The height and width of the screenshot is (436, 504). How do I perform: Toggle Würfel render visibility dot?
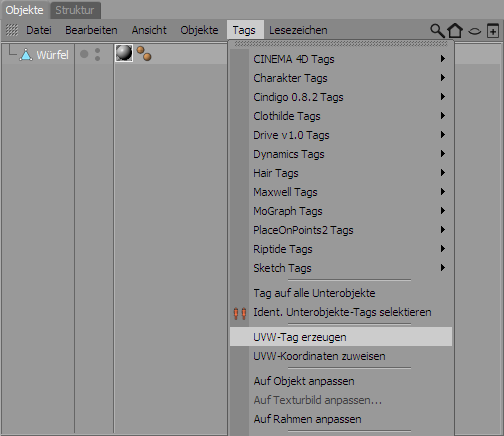click(x=97, y=59)
